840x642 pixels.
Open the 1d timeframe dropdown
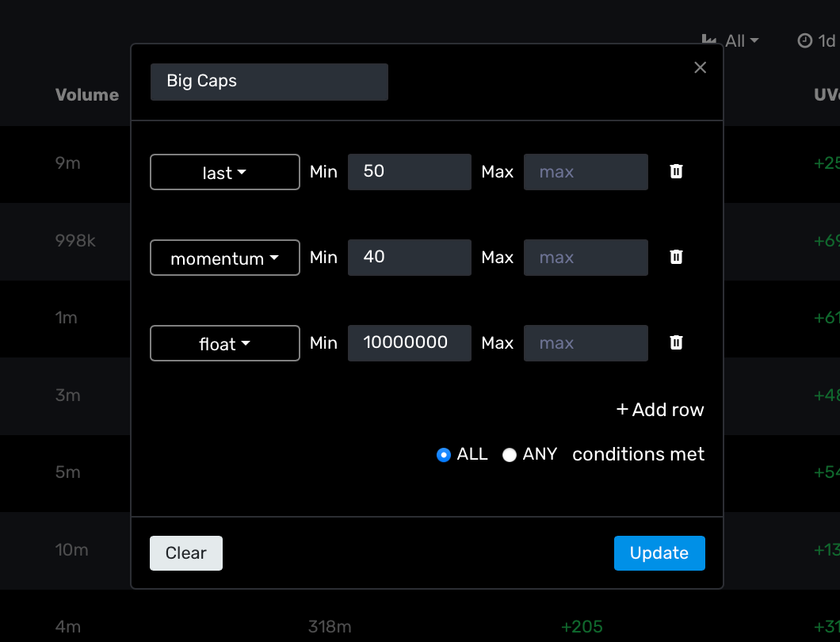click(x=827, y=40)
